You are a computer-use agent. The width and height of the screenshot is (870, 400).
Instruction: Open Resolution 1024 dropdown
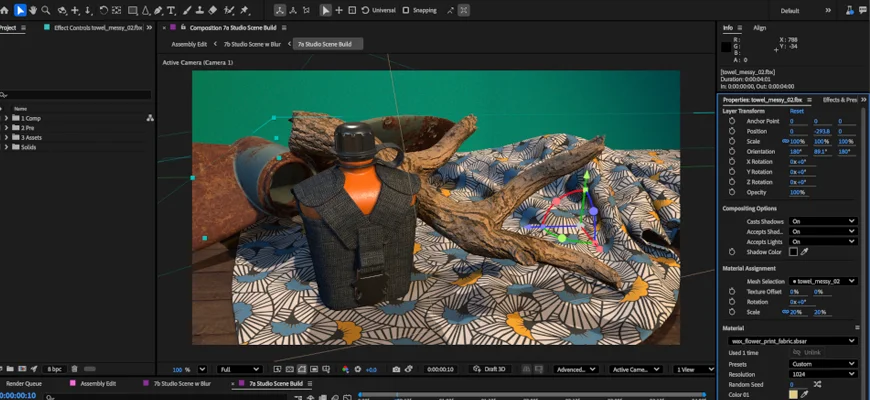click(x=823, y=374)
